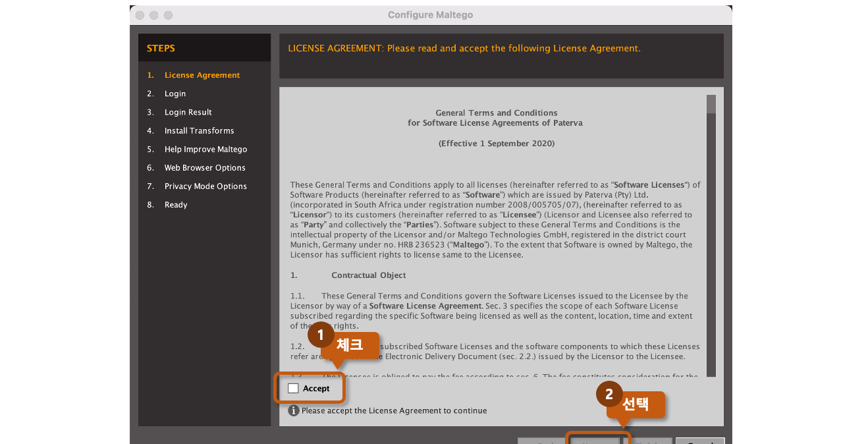Screen dimensions: 868x444
Task: Select the Privacy Mode Options step
Action: tap(205, 186)
